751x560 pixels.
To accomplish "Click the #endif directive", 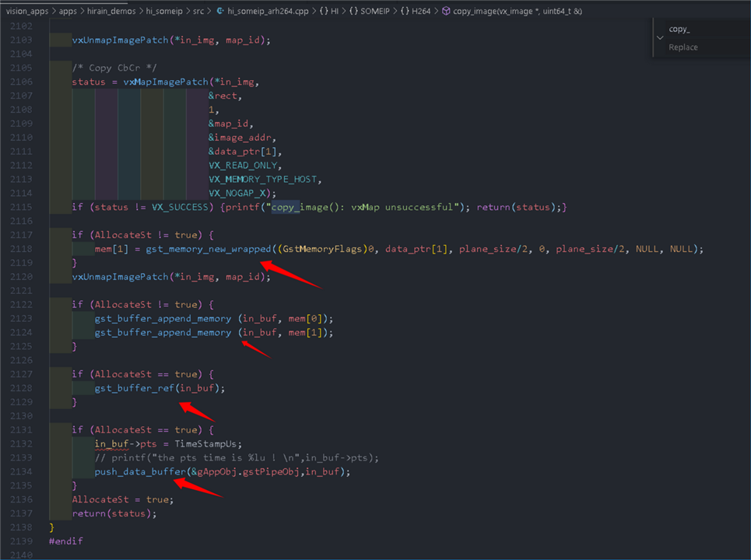I will [x=65, y=541].
